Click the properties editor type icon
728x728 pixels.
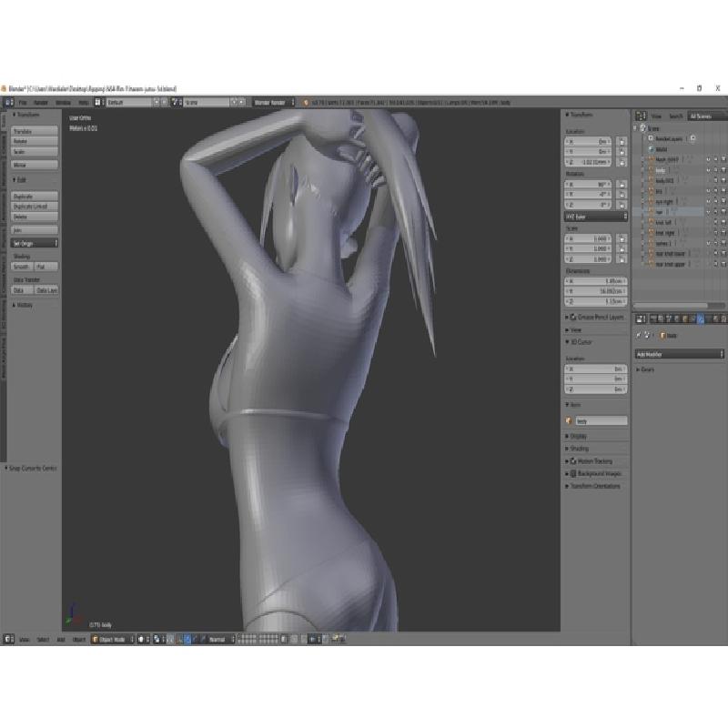(641, 319)
